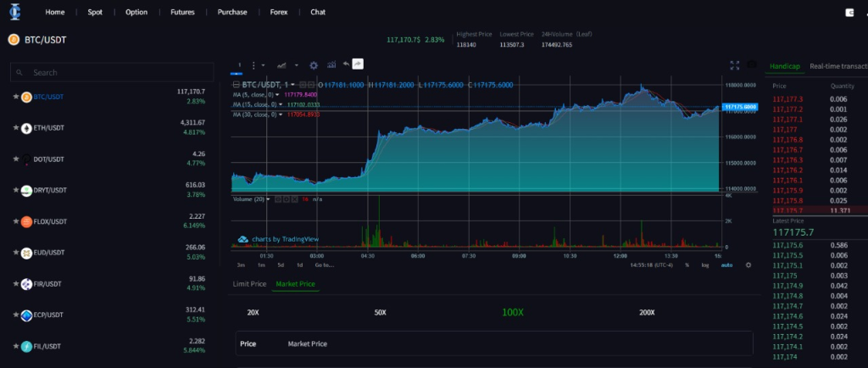Open chart properties gear icon
This screenshot has width=868, height=368.
coord(314,64)
